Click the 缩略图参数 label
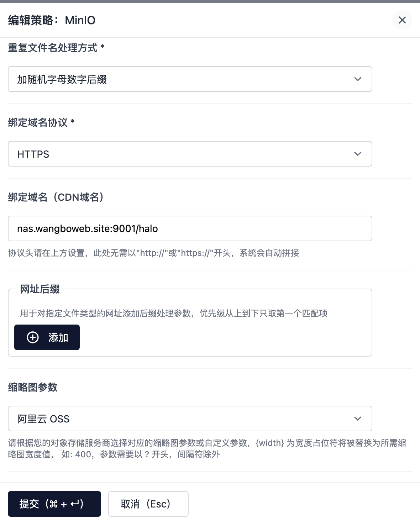The height and width of the screenshot is (521, 420). 33,387
